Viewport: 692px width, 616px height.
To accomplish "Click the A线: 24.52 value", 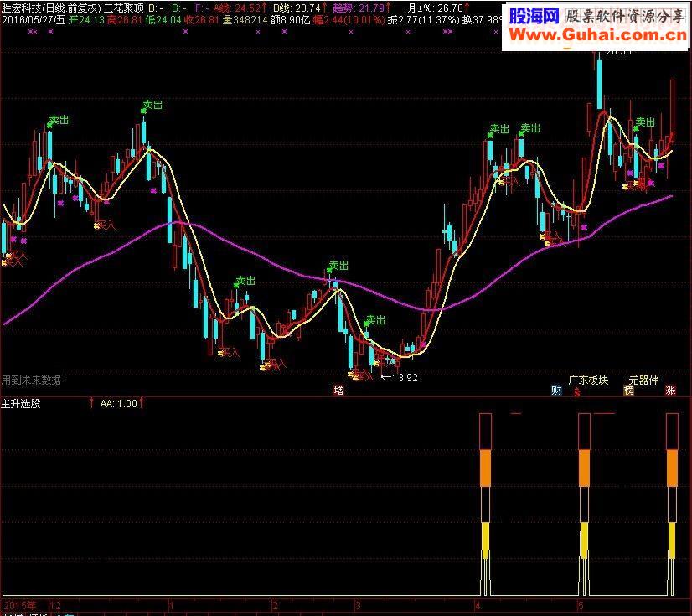I will point(240,8).
